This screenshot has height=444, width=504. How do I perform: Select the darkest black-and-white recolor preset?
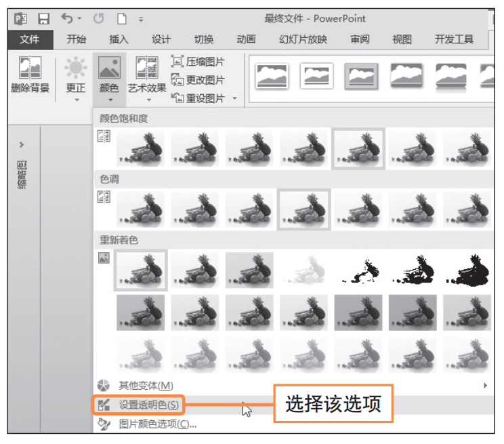point(467,270)
